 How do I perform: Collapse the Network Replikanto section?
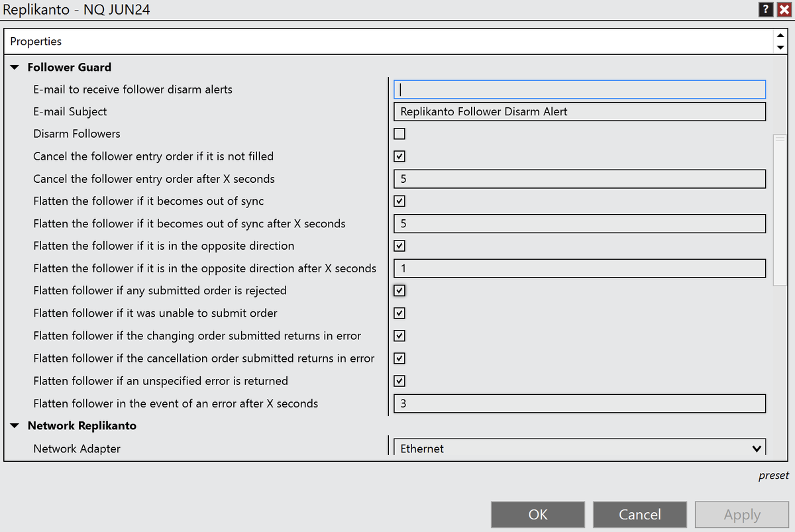[x=15, y=425]
